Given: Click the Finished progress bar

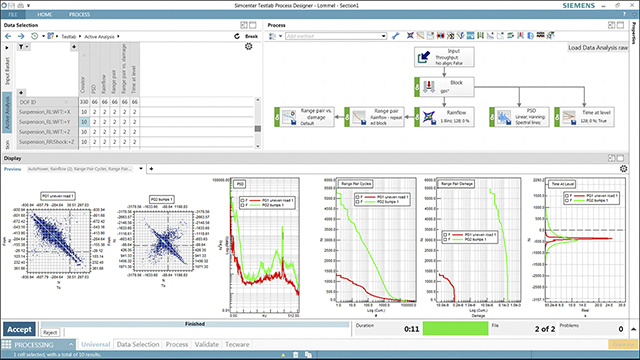Looking at the screenshot, I should pos(195,324).
